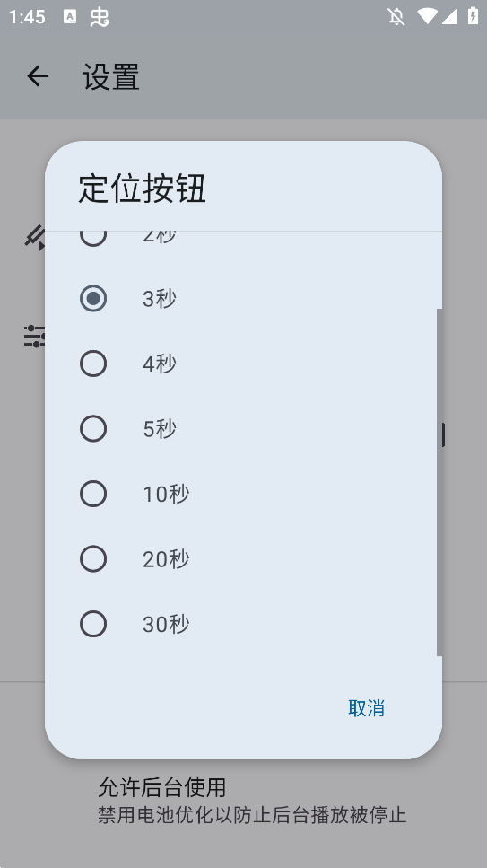Image resolution: width=487 pixels, height=868 pixels.
Task: Tap the back arrow in settings header
Action: 38,75
